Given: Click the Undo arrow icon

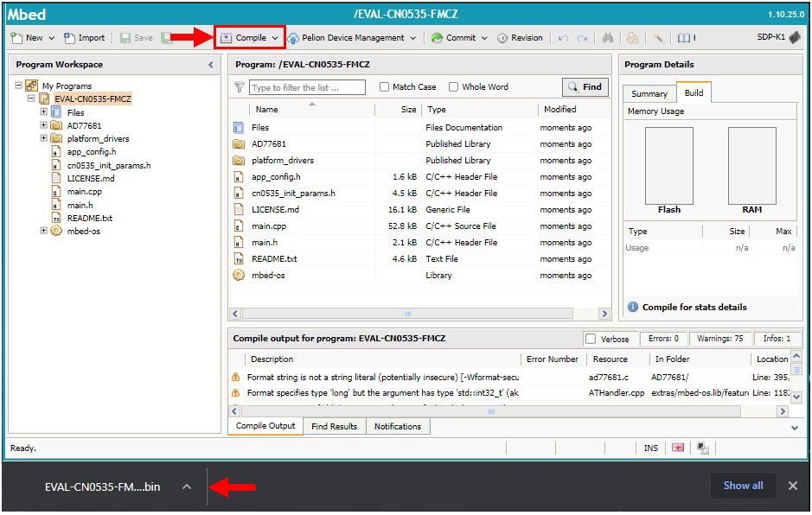Looking at the screenshot, I should coord(564,38).
